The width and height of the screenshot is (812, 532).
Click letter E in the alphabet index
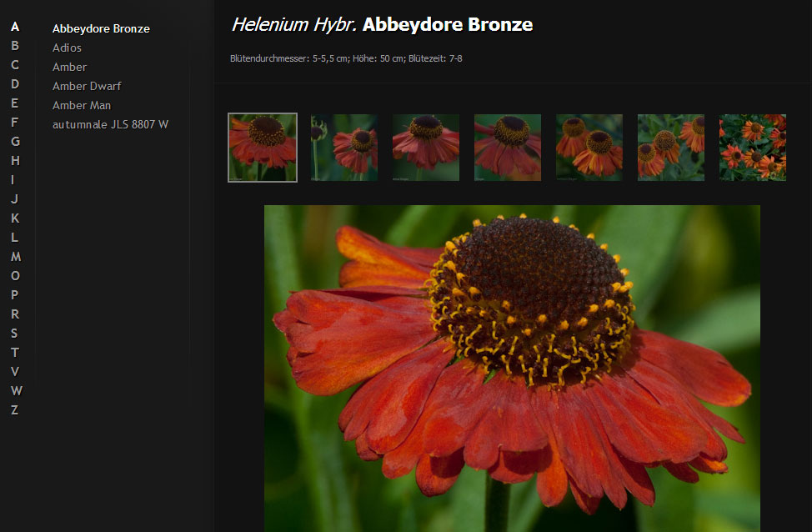pos(15,103)
